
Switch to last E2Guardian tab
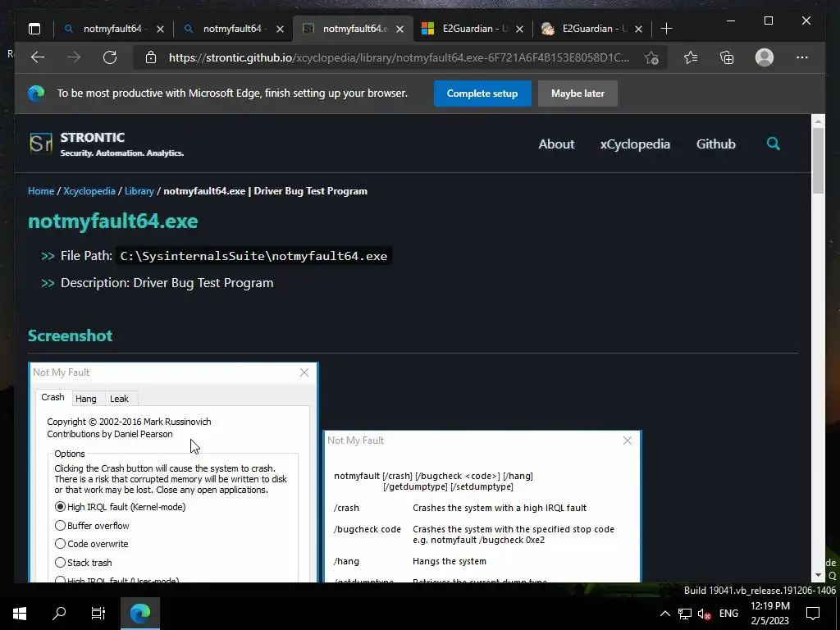point(591,29)
